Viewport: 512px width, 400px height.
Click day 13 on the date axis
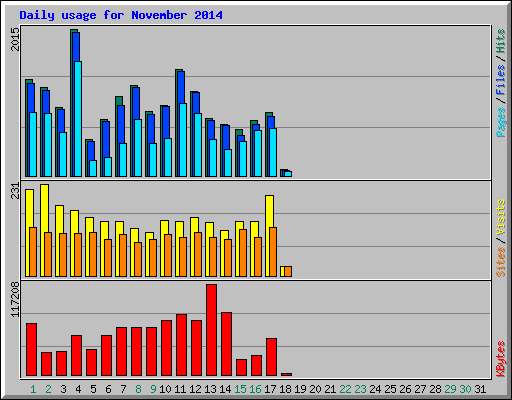(210, 389)
